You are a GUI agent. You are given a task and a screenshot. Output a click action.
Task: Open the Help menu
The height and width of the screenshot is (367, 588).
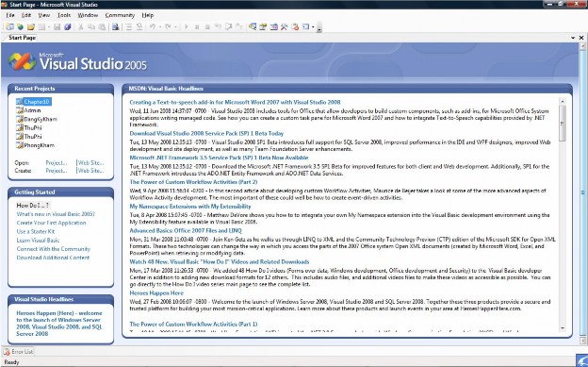(148, 15)
